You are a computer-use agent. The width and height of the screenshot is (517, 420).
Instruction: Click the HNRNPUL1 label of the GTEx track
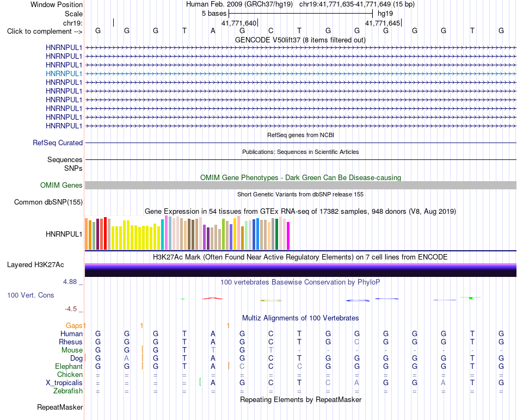[64, 234]
